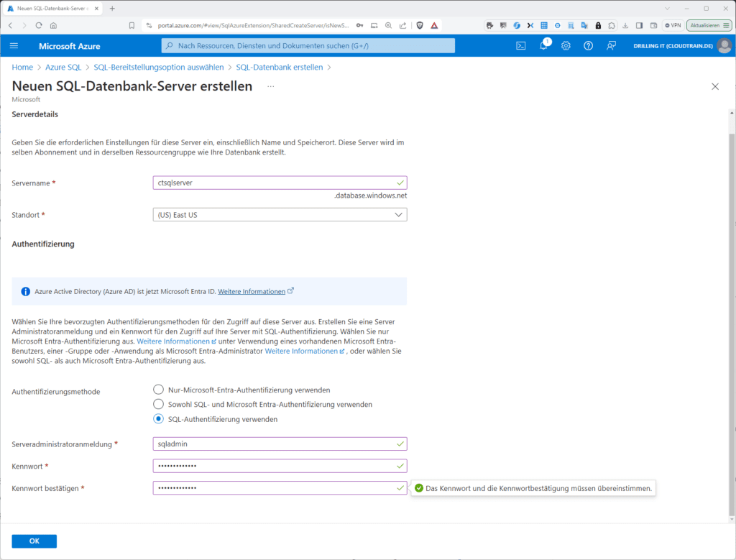
Task: Open the feedback icon in header
Action: point(611,45)
